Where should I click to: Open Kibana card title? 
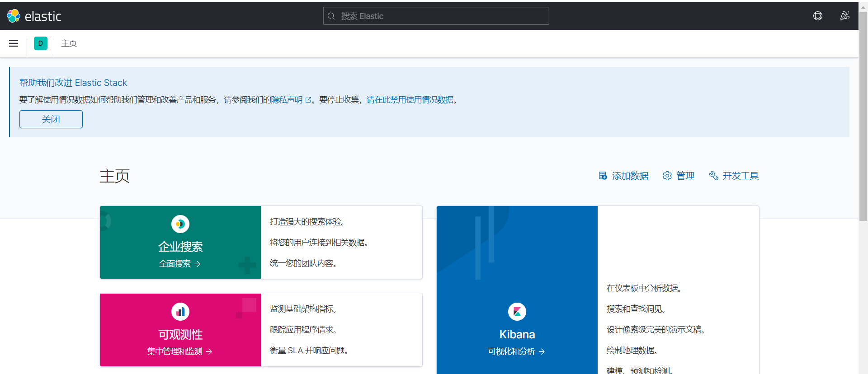click(517, 334)
